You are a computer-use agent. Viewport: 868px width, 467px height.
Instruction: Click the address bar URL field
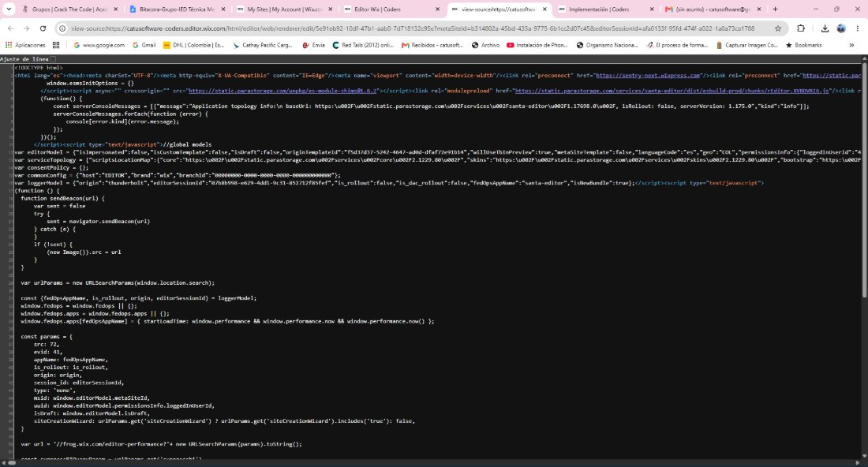click(413, 28)
